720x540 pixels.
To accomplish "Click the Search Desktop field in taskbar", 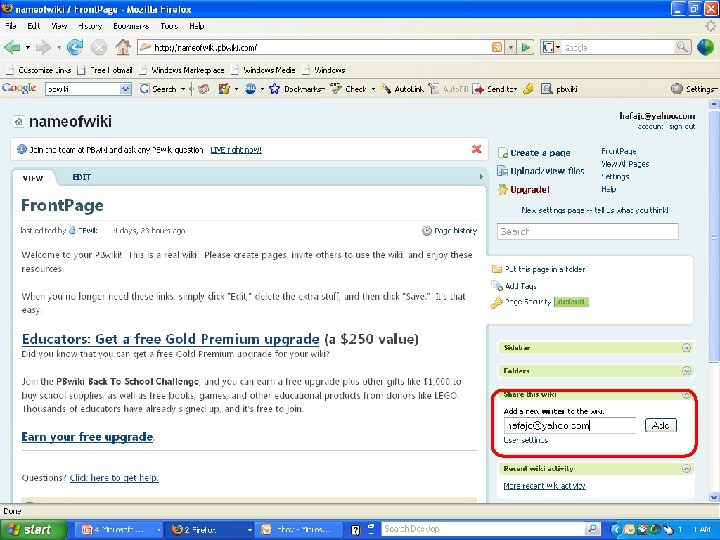I will pyautogui.click(x=484, y=529).
